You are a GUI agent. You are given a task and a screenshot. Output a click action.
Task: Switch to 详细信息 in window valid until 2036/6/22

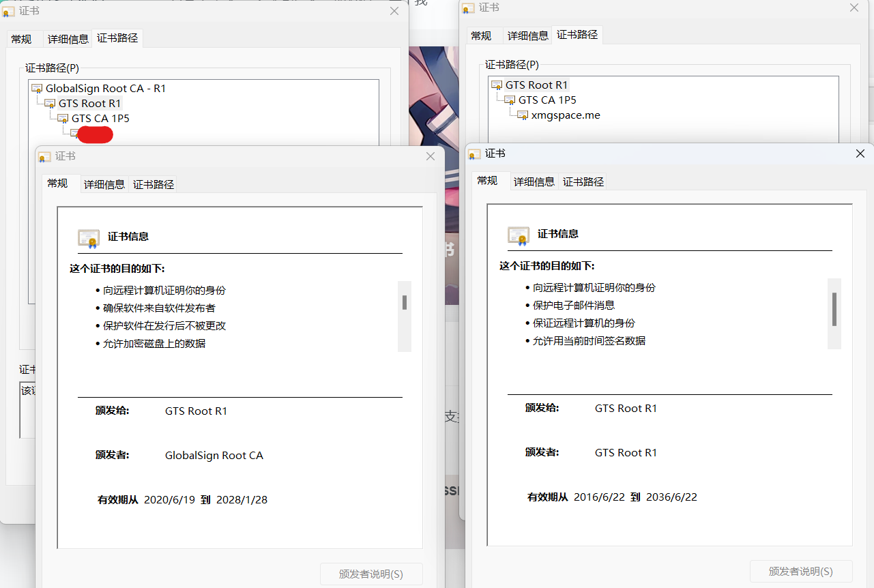point(534,181)
